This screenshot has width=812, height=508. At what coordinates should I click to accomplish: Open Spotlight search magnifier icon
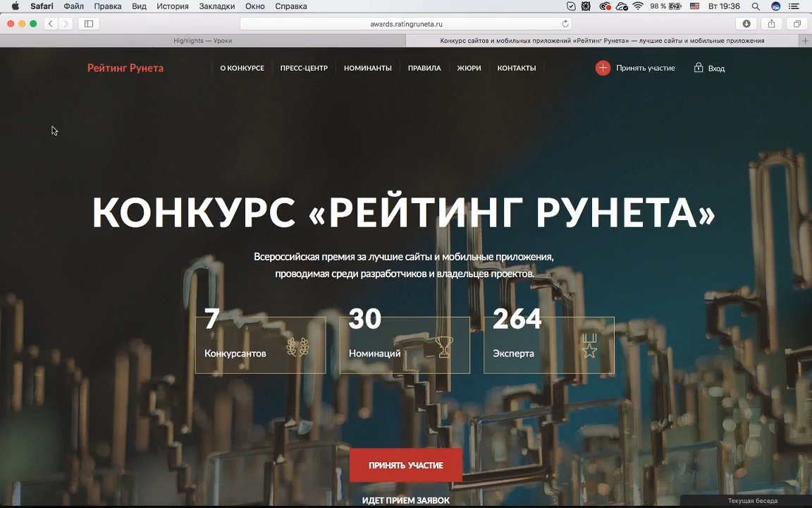click(756, 6)
